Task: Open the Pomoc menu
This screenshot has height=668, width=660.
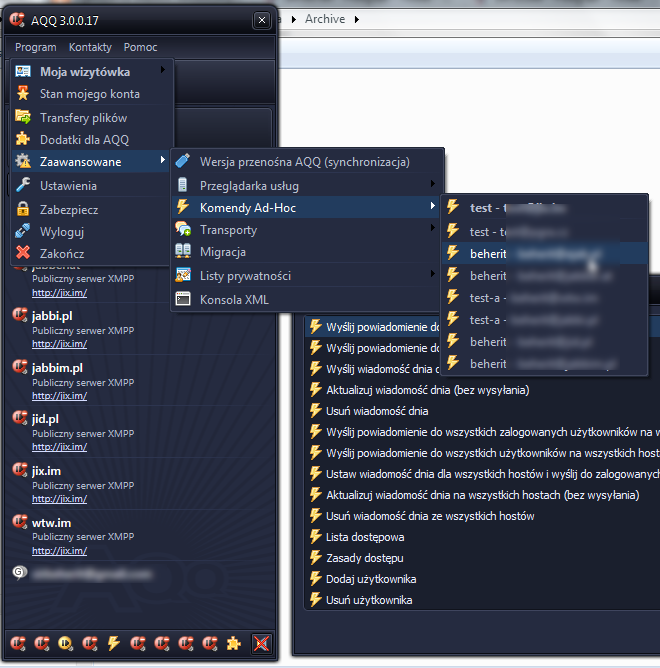Action: click(140, 47)
